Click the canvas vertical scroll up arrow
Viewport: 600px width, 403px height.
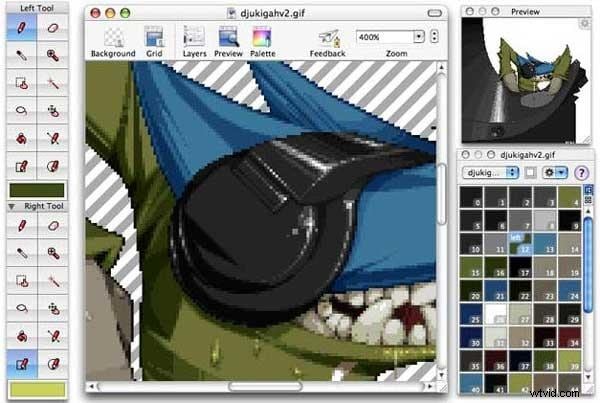(441, 67)
